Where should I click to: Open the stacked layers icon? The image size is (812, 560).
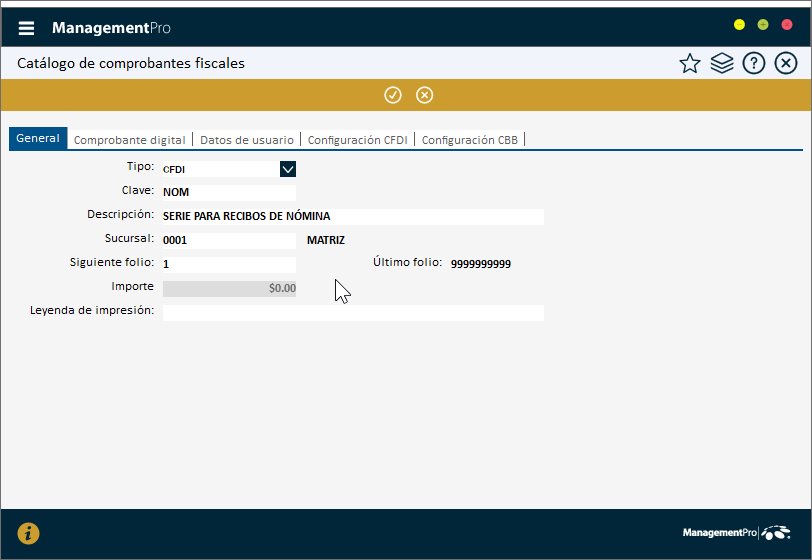(x=722, y=63)
